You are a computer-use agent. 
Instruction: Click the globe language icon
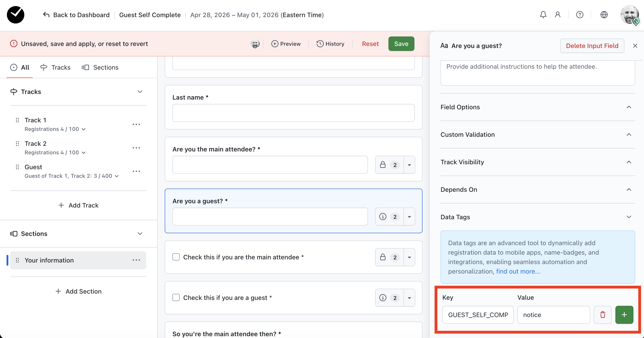[x=604, y=15]
